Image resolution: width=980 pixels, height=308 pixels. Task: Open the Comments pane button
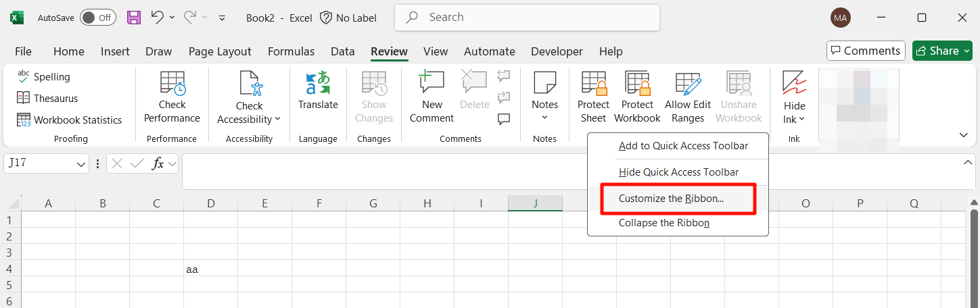[x=865, y=51]
